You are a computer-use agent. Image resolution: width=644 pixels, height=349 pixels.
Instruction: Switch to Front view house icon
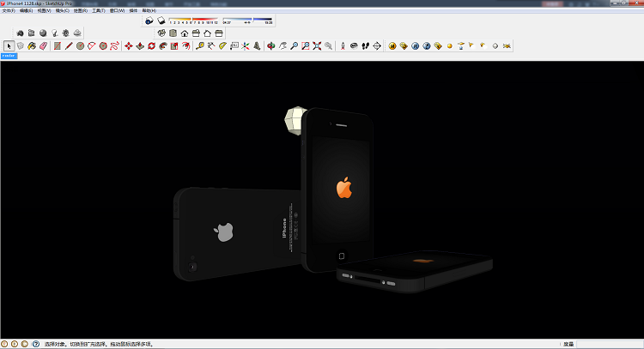(x=185, y=33)
